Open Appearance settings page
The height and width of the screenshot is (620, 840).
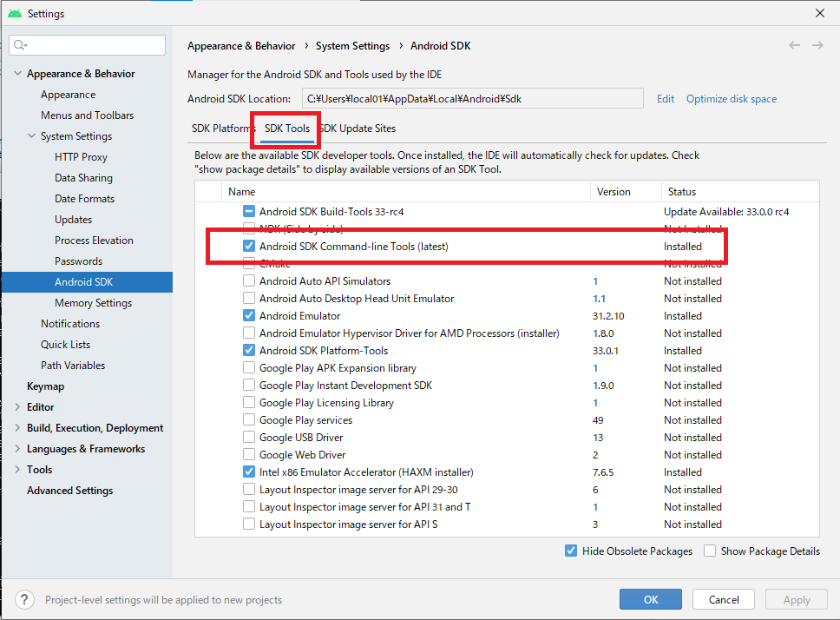(x=68, y=95)
